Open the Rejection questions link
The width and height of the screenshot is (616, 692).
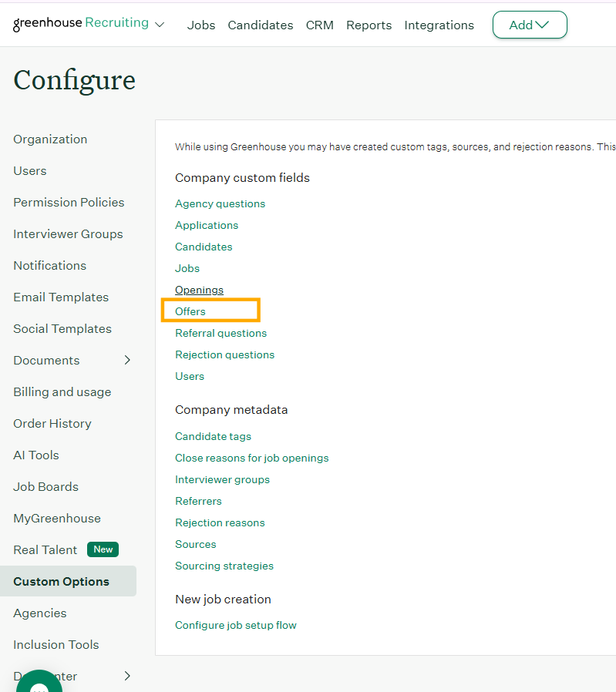point(225,354)
